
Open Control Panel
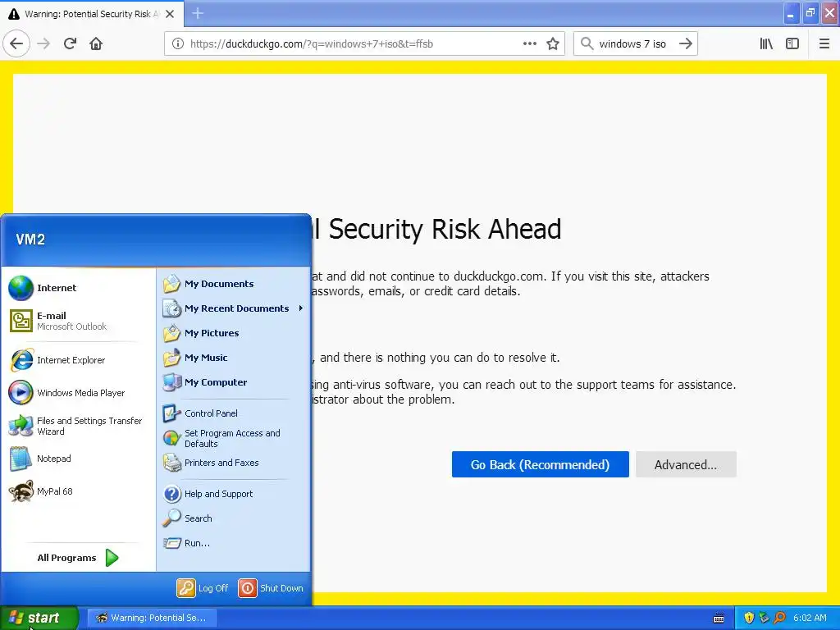(x=234, y=413)
